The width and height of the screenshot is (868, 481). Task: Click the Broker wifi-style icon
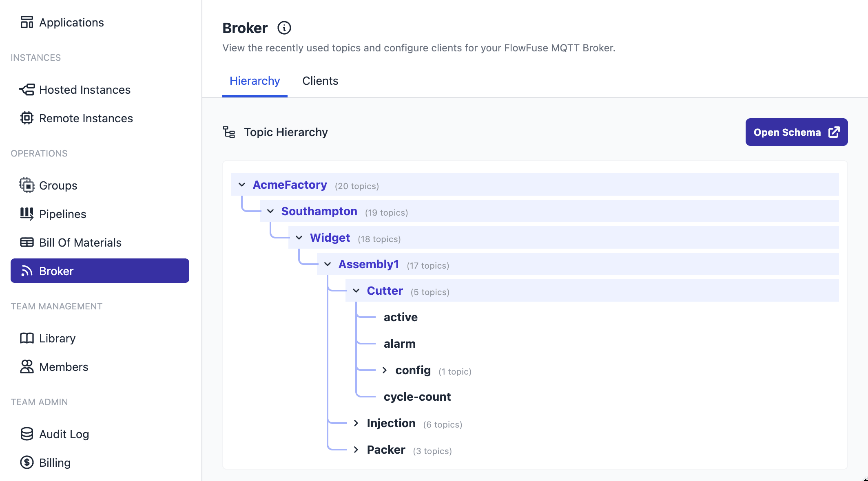pos(27,271)
